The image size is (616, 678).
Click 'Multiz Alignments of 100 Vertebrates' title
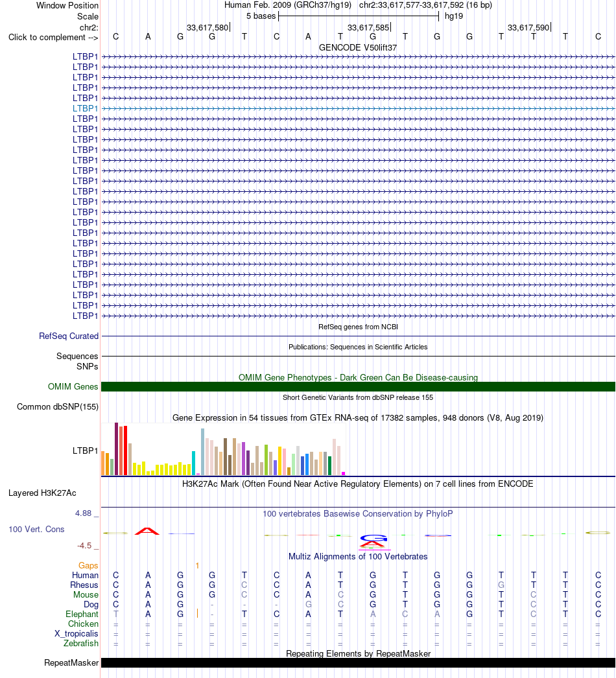[x=358, y=557]
